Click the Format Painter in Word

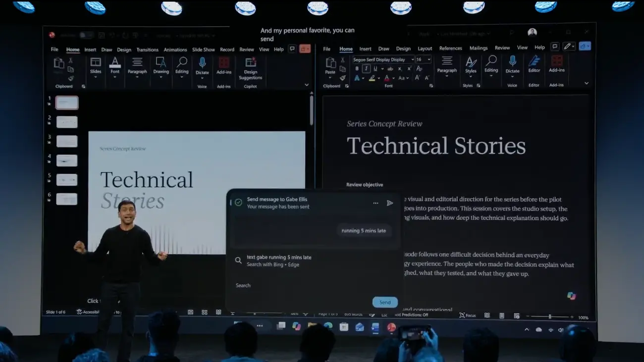(343, 78)
